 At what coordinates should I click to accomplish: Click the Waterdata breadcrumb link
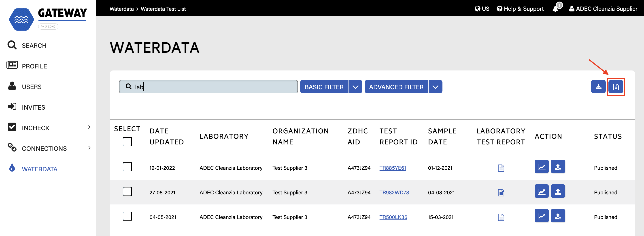121,9
